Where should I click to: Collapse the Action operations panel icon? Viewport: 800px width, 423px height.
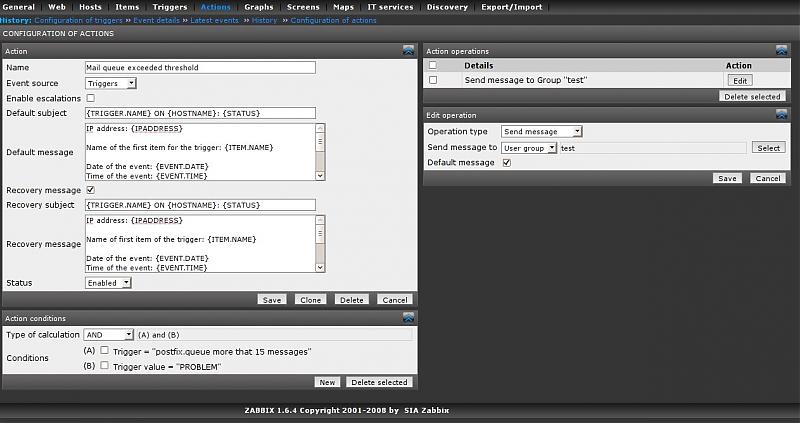[780, 49]
